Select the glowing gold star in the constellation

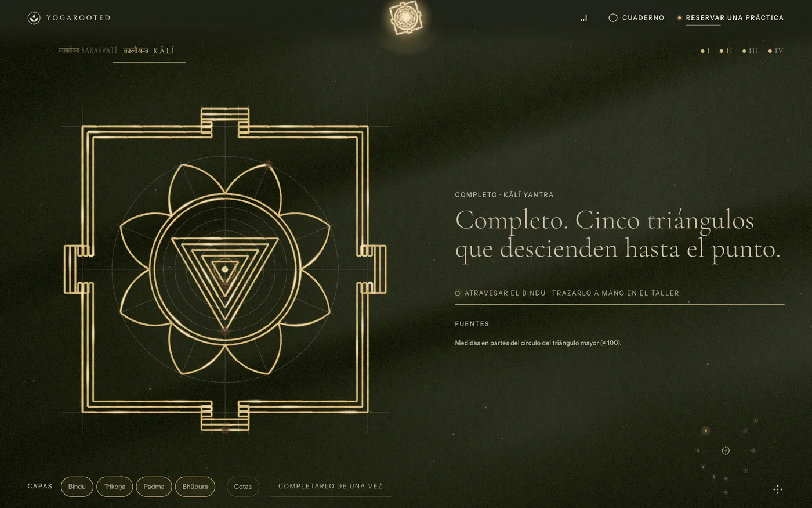[706, 431]
